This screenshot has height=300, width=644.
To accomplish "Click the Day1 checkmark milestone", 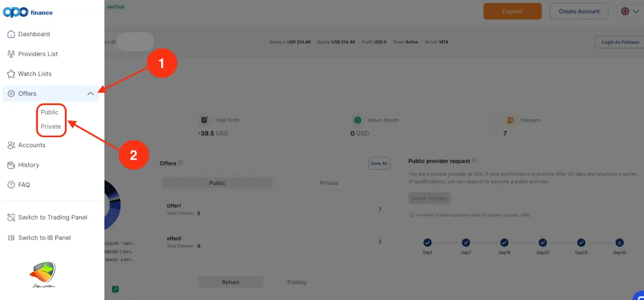I will [x=428, y=243].
